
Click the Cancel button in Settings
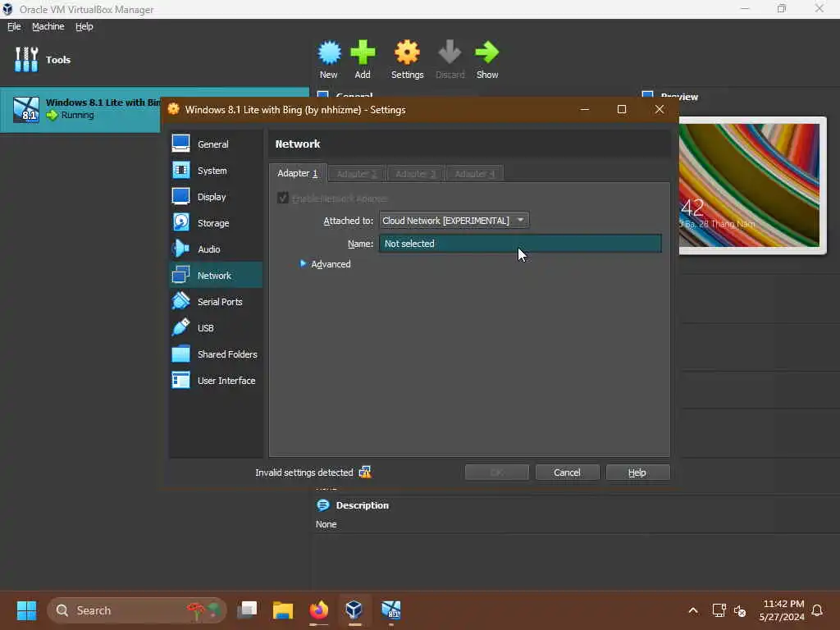[x=567, y=472]
